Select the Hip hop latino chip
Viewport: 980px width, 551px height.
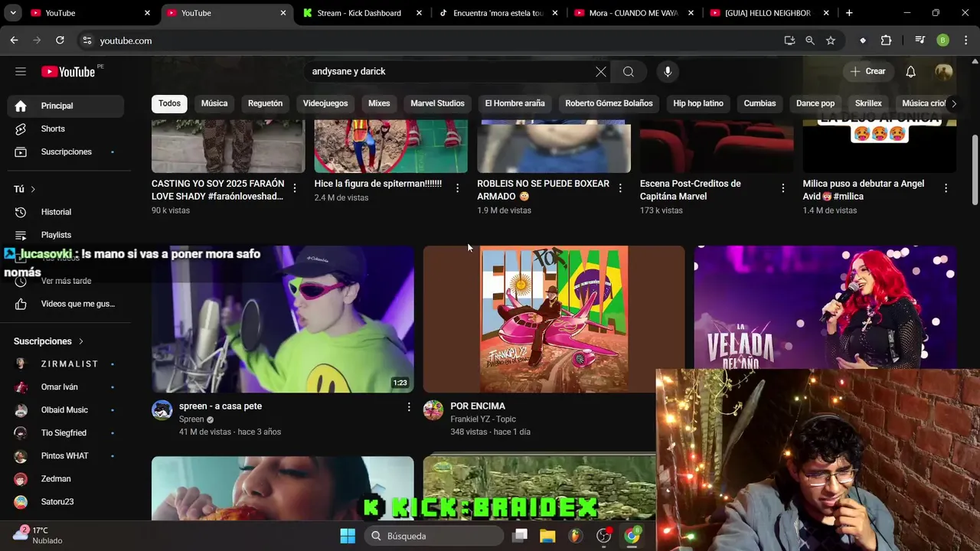pos(698,103)
